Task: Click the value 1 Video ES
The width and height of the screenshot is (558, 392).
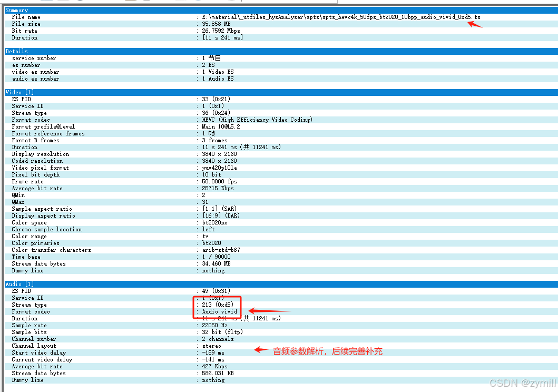Action: click(218, 72)
